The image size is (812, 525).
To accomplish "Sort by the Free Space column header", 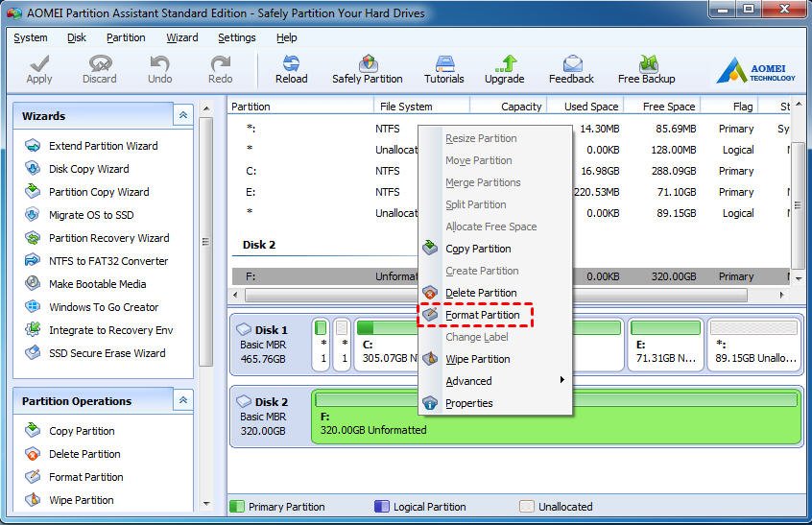I will [662, 107].
